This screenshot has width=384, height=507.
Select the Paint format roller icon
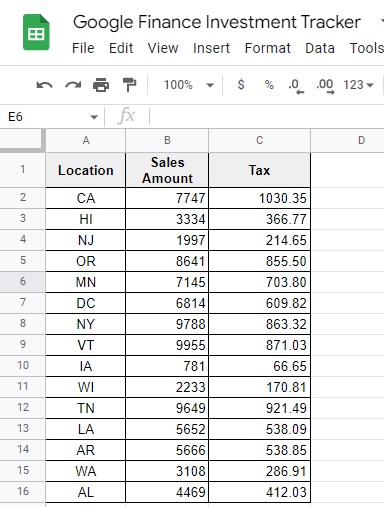(129, 85)
